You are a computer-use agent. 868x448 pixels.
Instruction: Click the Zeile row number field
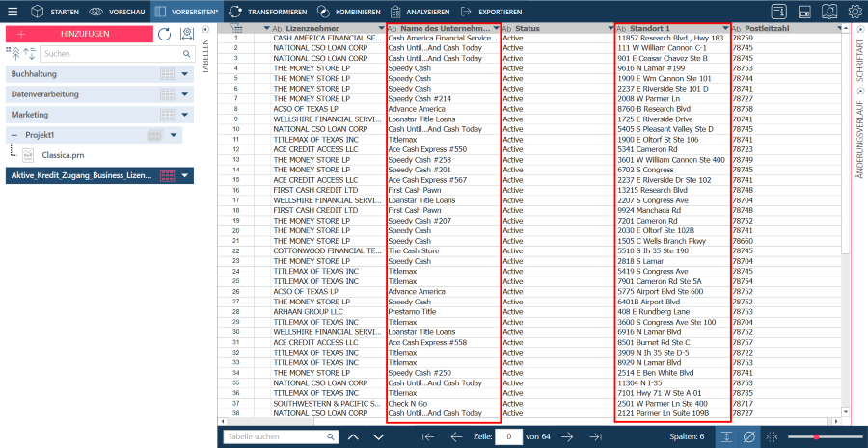tap(508, 437)
